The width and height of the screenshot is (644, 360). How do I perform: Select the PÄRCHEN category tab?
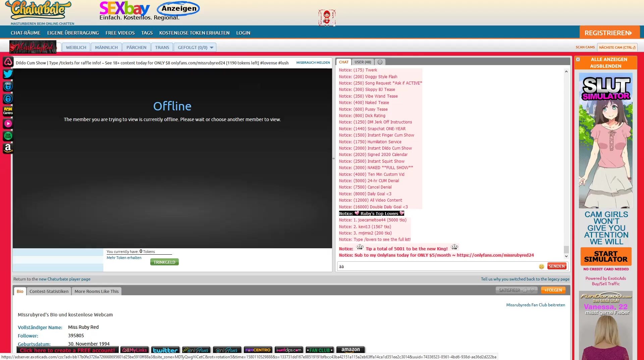point(137,47)
